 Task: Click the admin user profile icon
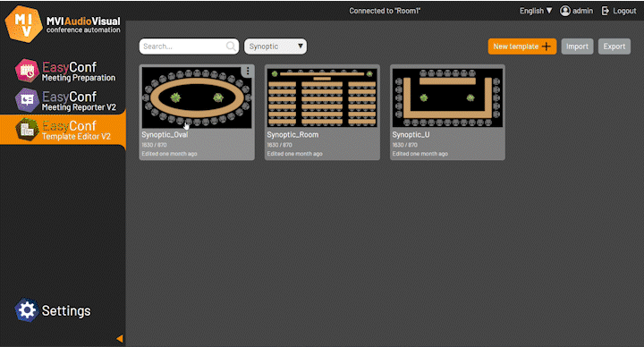(565, 11)
